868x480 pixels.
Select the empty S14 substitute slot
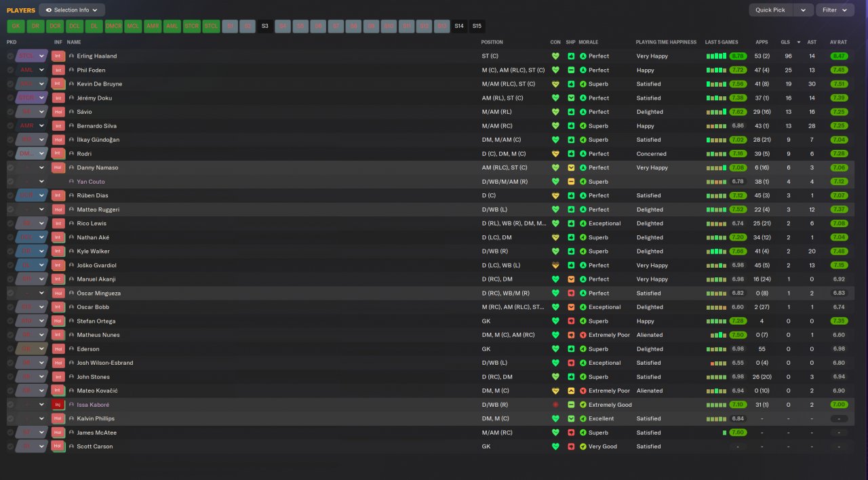[x=459, y=26]
